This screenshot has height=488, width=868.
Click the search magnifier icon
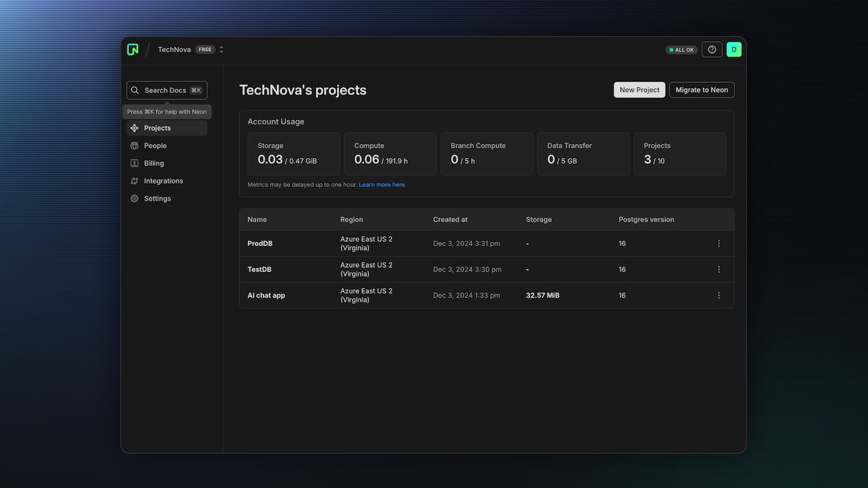pos(135,90)
